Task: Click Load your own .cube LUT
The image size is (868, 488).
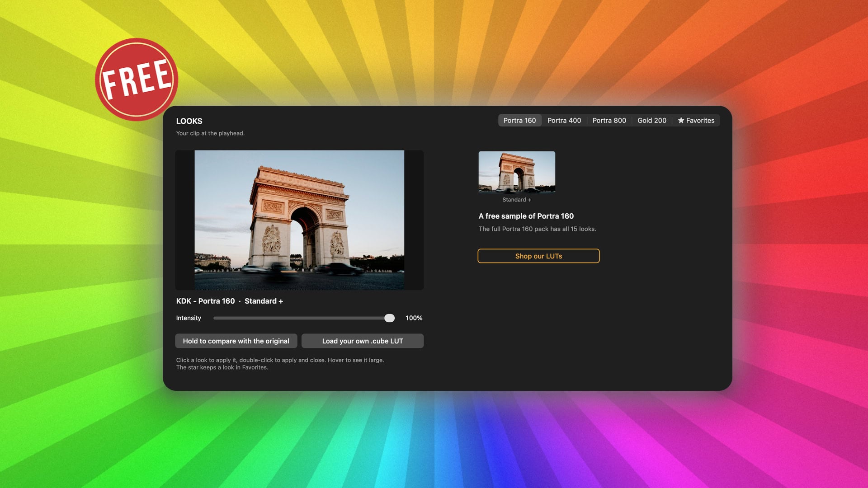Action: tap(363, 341)
